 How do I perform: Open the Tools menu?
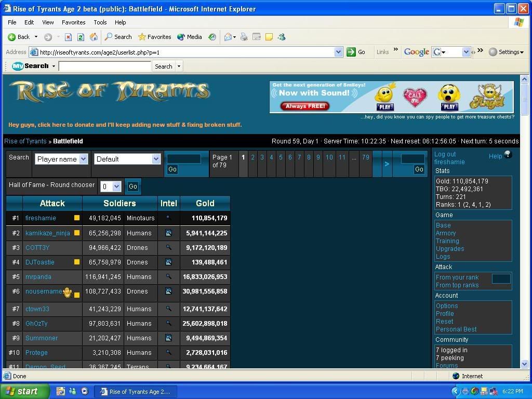pyautogui.click(x=100, y=22)
